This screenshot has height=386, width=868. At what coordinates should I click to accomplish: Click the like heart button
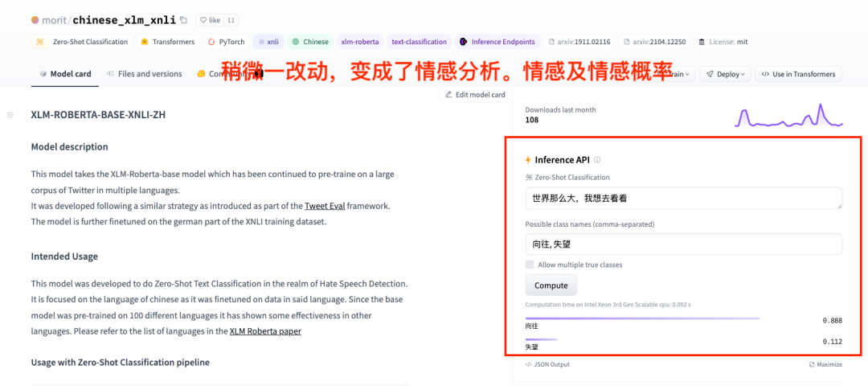[210, 20]
